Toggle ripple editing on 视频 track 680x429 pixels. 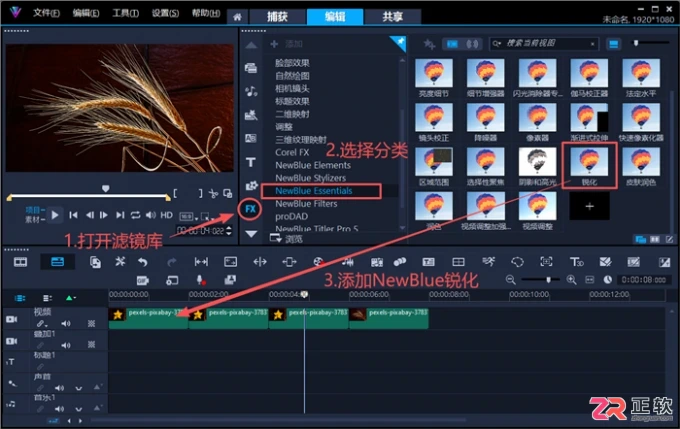41,324
